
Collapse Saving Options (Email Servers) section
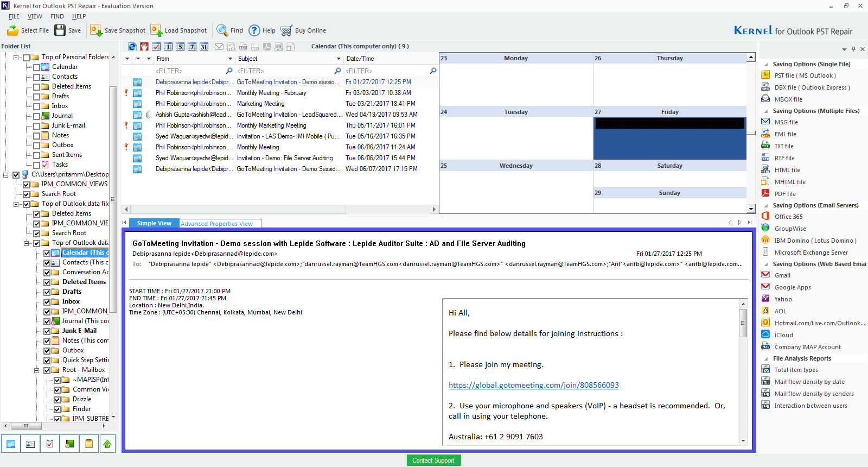pyautogui.click(x=766, y=205)
